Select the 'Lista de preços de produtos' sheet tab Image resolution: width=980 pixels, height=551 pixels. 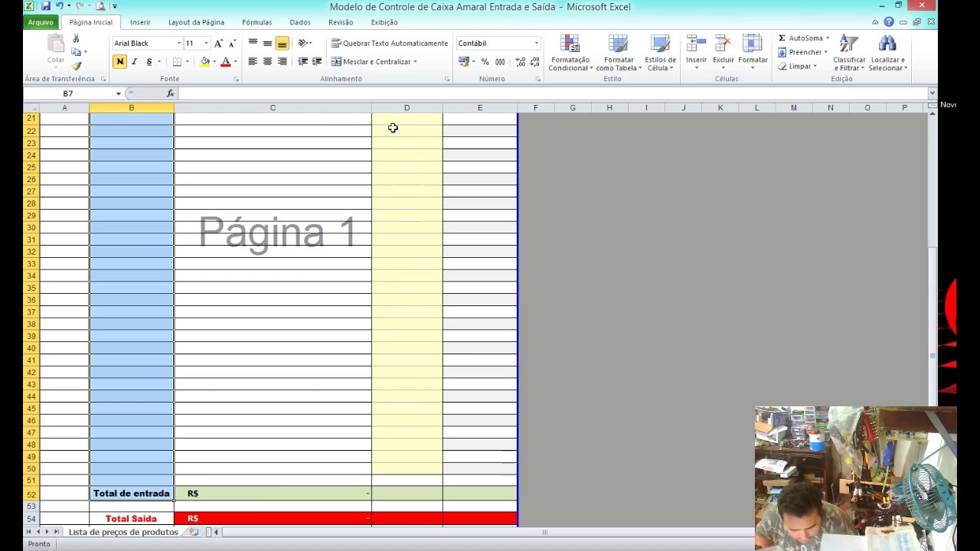coord(123,532)
